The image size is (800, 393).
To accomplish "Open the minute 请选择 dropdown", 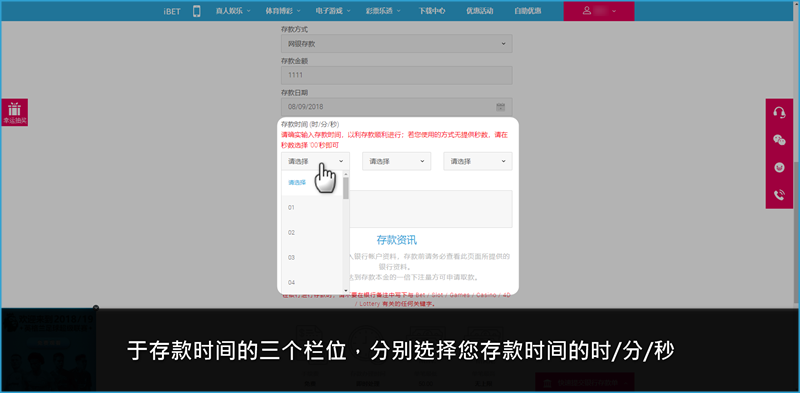I will coord(396,161).
